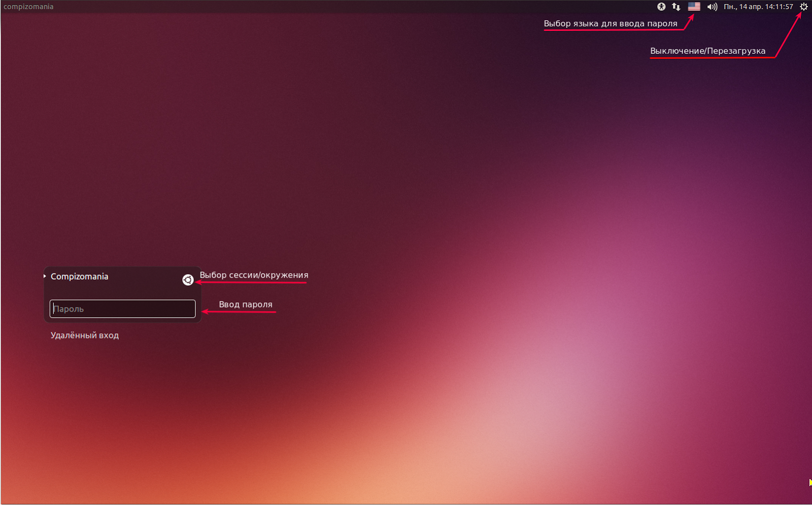
Task: Open the sound volume indicator icon
Action: pyautogui.click(x=712, y=7)
